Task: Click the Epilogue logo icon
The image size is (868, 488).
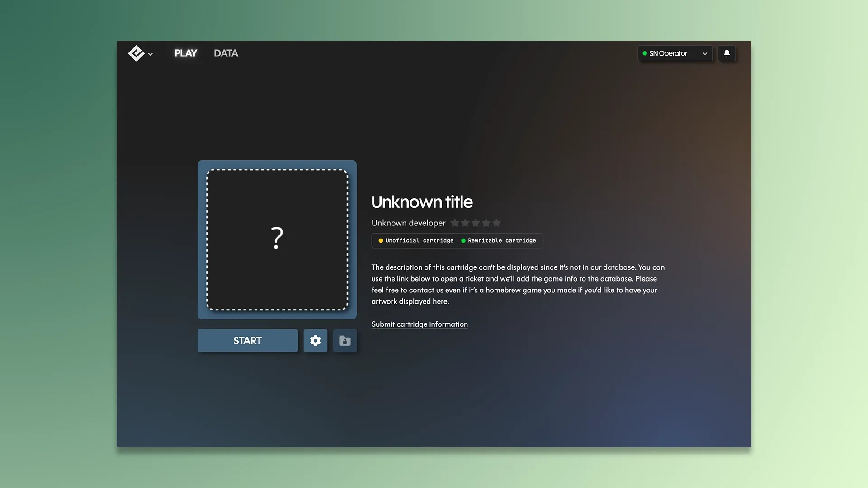Action: click(x=136, y=53)
